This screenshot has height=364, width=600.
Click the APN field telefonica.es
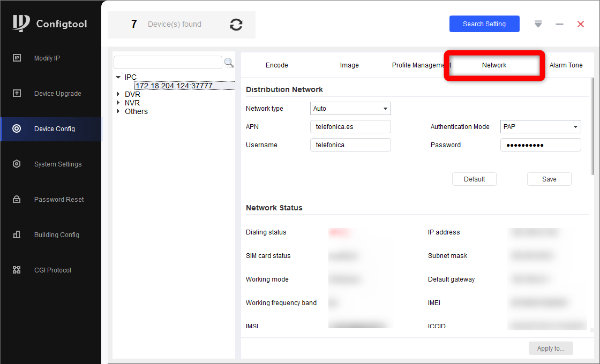click(x=350, y=126)
